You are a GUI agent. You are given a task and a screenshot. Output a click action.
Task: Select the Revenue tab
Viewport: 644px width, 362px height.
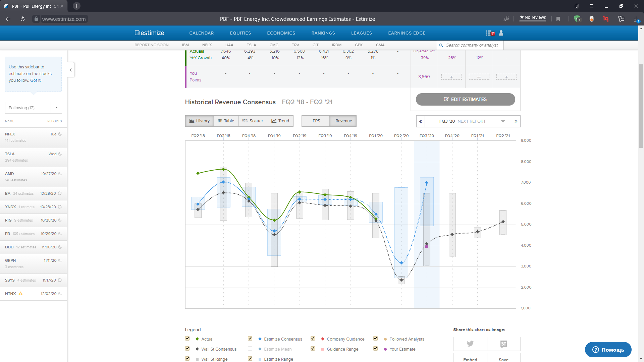tap(343, 121)
